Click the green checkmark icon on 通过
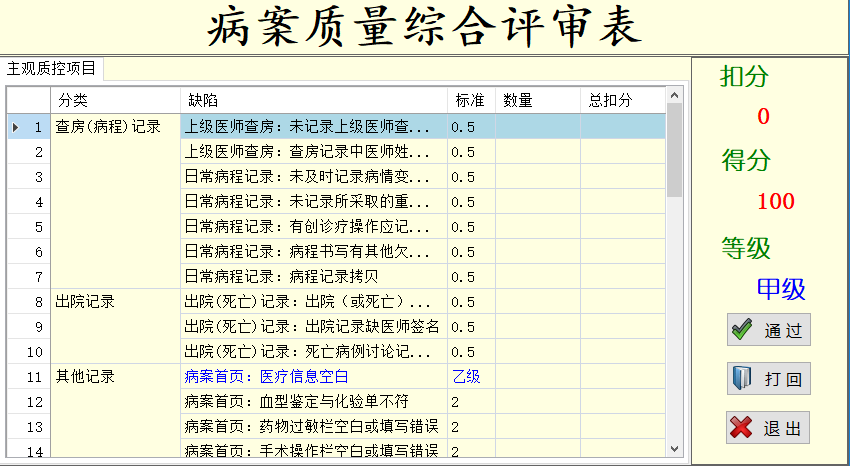The height and width of the screenshot is (466, 850). pos(742,329)
